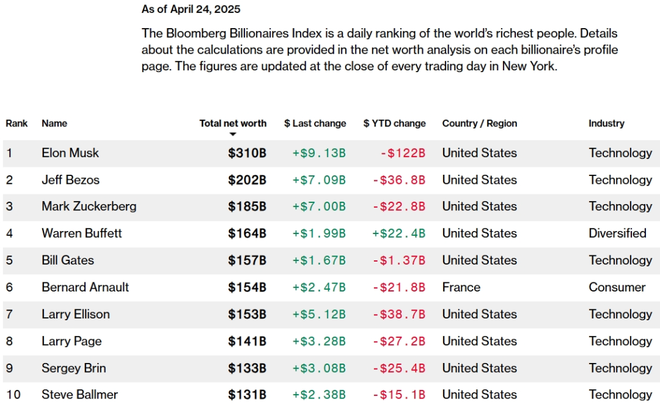Sort by $ YTD change header
Viewport: 660px width, 407px height.
[394, 124]
